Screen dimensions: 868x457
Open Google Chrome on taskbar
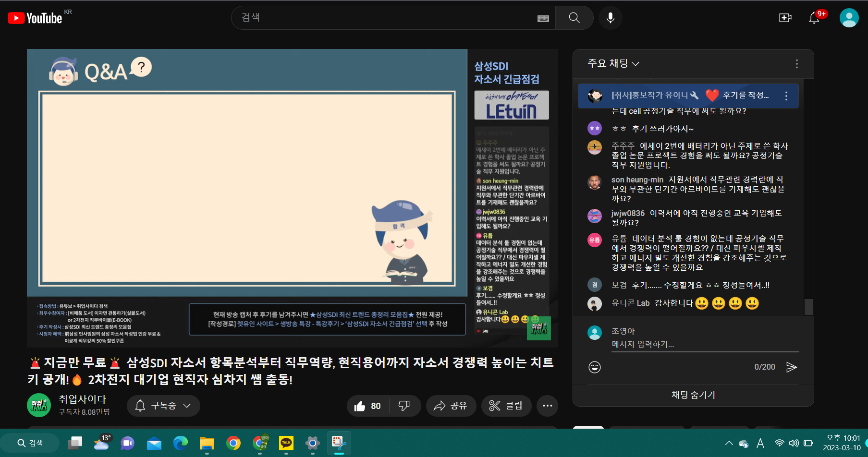point(233,443)
